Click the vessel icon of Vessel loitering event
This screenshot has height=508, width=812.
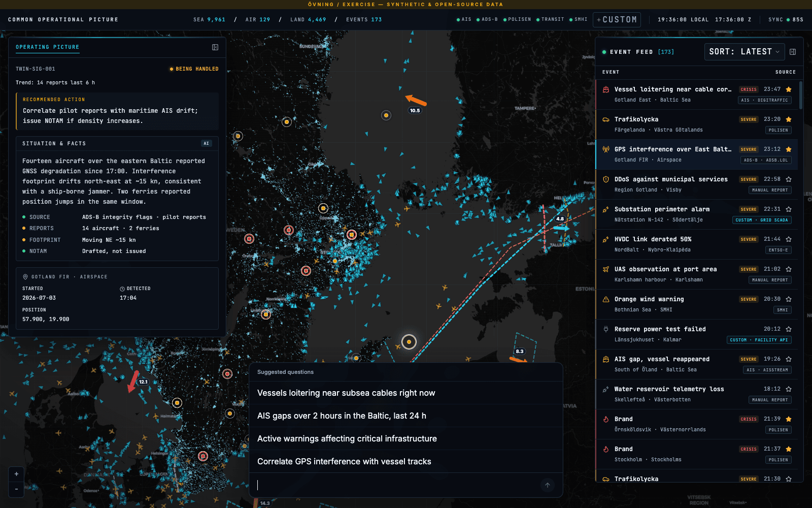point(605,89)
